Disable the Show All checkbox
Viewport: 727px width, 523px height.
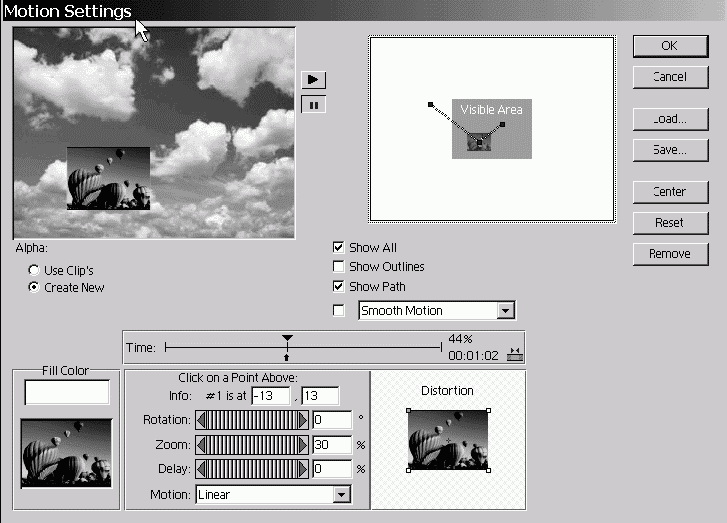click(339, 248)
